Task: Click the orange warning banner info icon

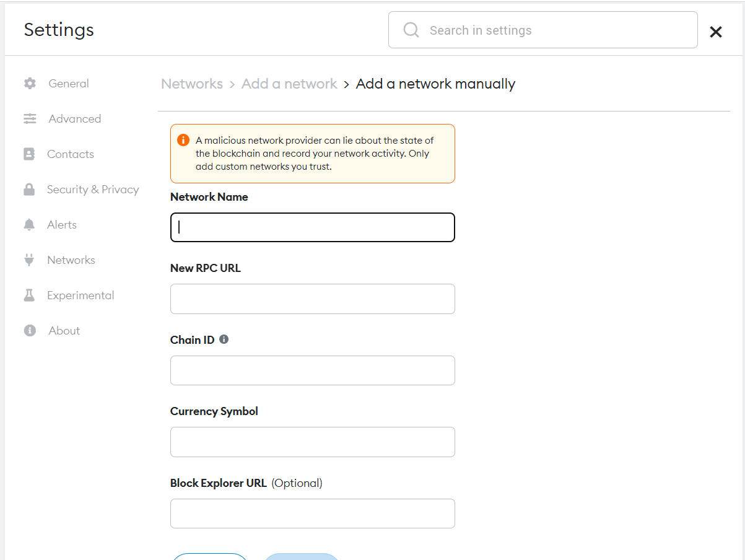Action: (x=183, y=140)
